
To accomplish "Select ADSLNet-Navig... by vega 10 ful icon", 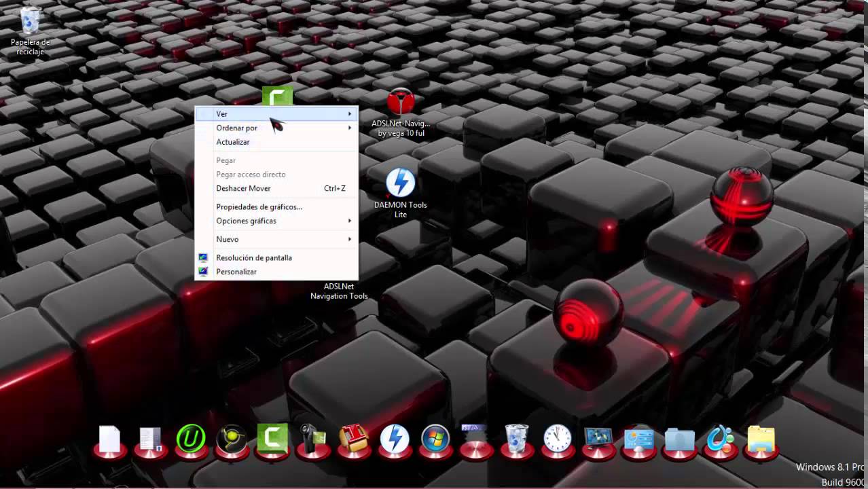I will 401,113.
